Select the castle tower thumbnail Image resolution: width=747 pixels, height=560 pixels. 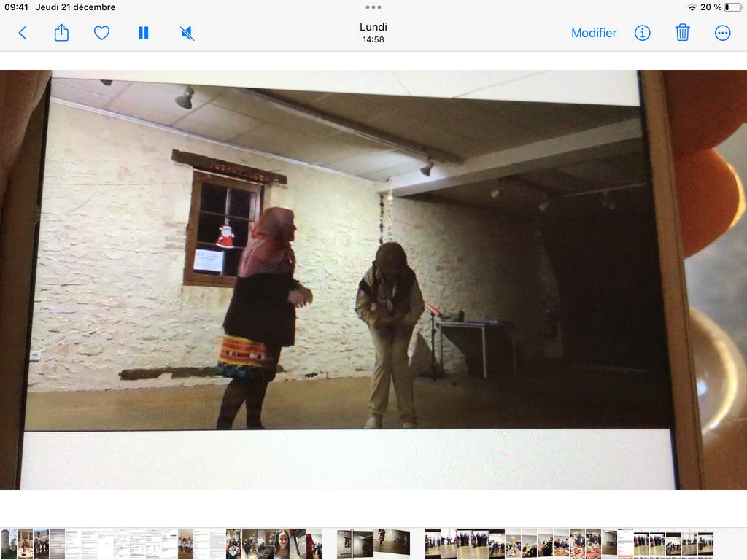tap(9, 543)
